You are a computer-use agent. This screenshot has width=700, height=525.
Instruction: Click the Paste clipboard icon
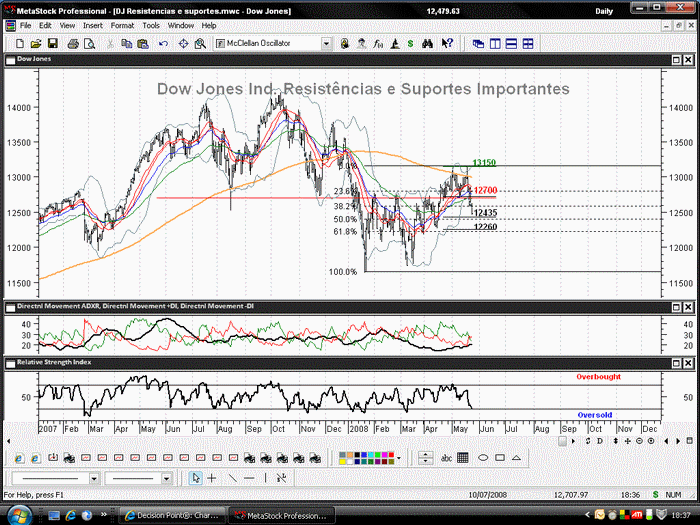tap(143, 44)
